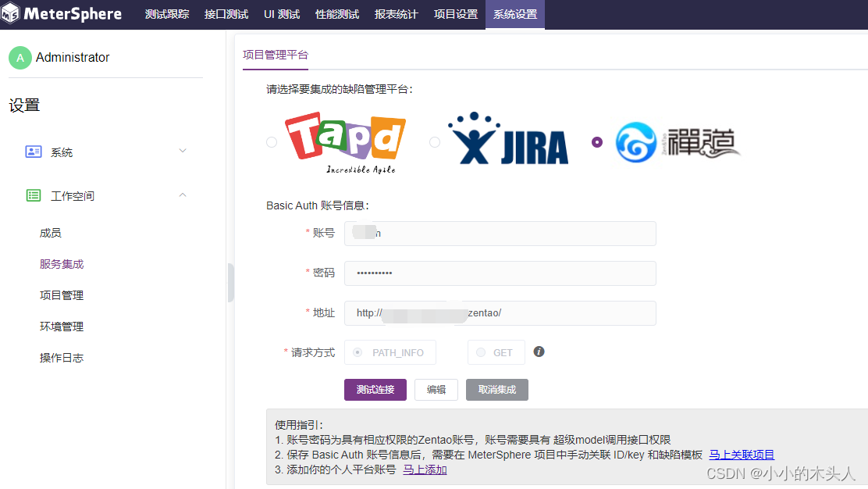
Task: Click the MeterSphere logo icon
Action: pos(10,13)
